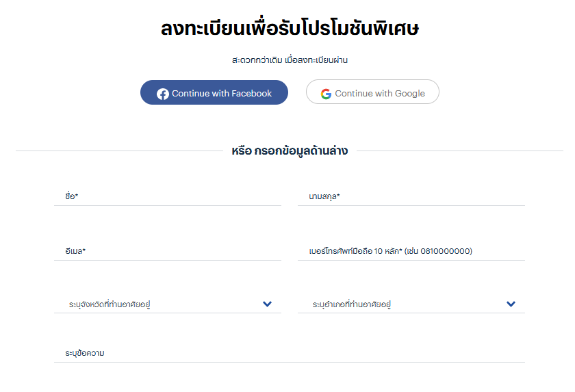The image size is (575, 392).
Task: Focus the ชื่อ first name field
Action: coord(168,196)
